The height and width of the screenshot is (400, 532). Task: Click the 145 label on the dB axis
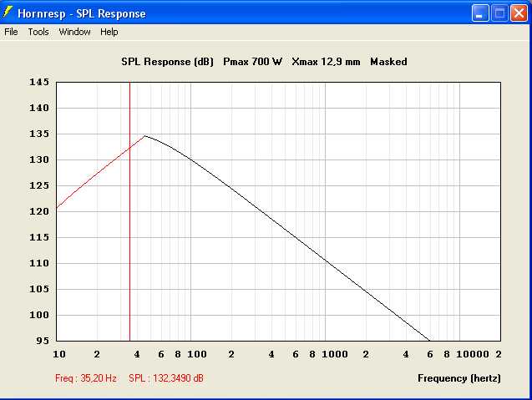39,82
